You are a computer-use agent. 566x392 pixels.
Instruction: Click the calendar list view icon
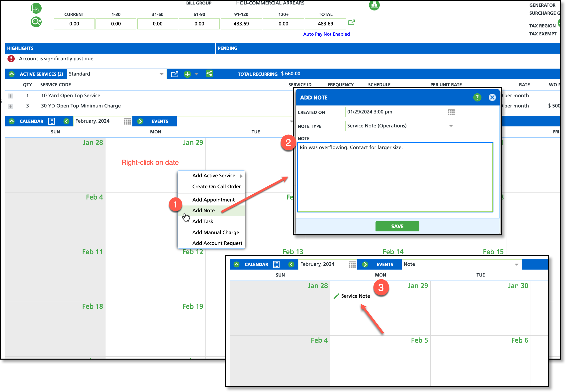point(52,121)
